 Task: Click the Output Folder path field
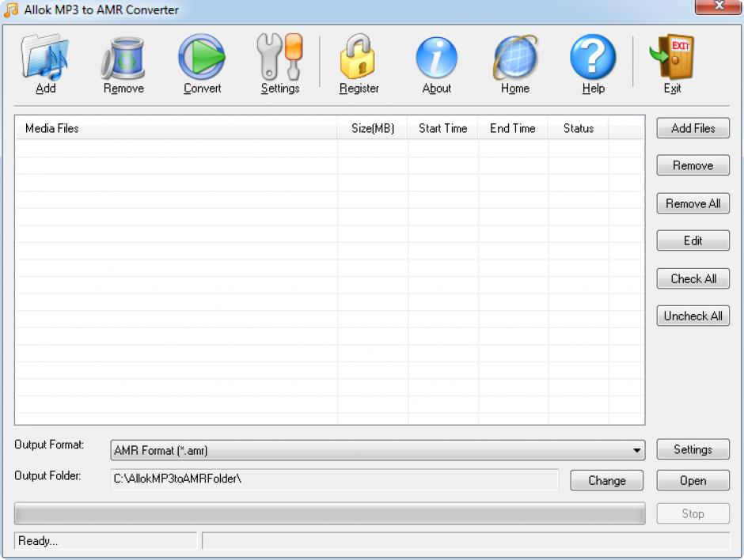[335, 479]
